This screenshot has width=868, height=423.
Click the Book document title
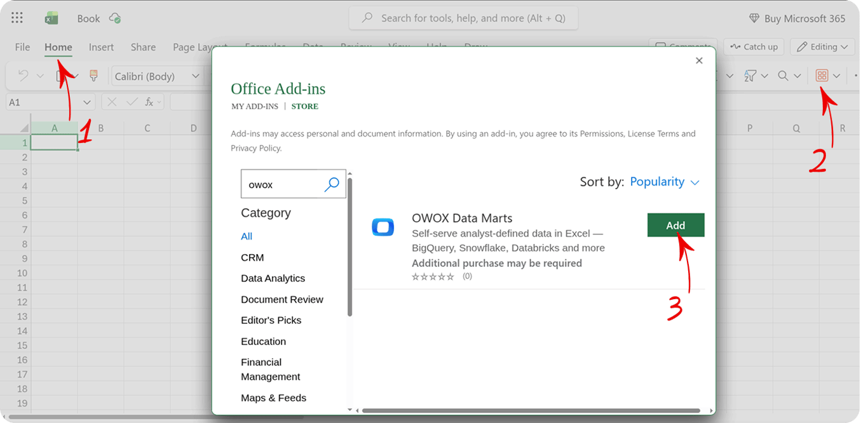[x=89, y=18]
